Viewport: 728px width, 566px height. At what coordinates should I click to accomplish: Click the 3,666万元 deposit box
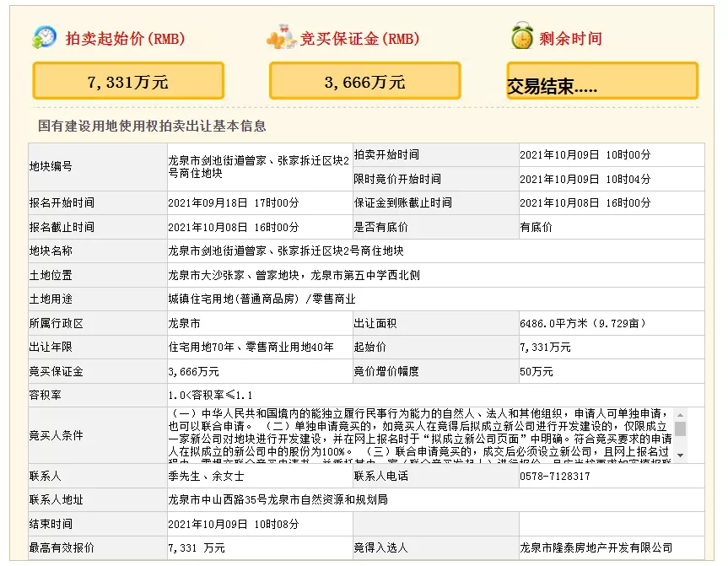(x=365, y=81)
